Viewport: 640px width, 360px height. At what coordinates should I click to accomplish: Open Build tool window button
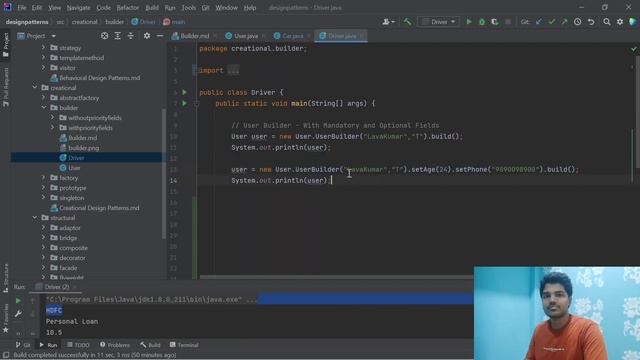[x=150, y=345]
